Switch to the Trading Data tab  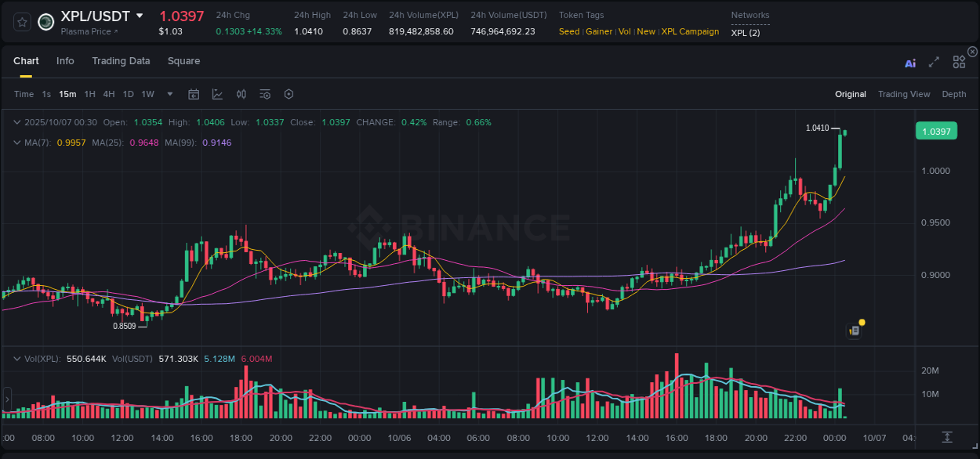click(x=121, y=60)
